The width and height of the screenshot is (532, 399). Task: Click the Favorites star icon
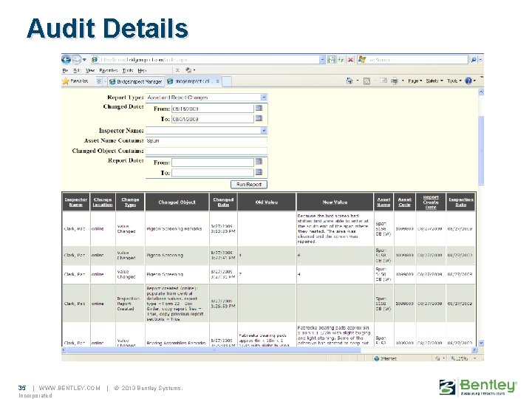click(66, 81)
